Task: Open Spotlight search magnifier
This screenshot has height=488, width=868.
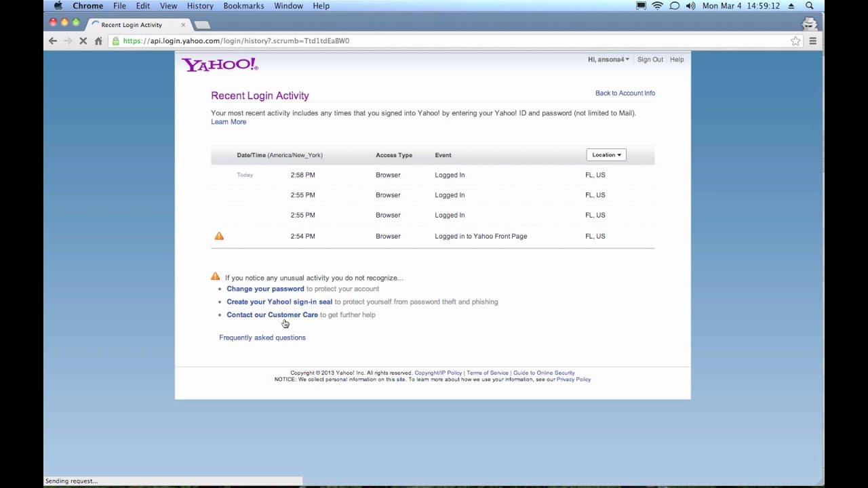Action: click(810, 6)
